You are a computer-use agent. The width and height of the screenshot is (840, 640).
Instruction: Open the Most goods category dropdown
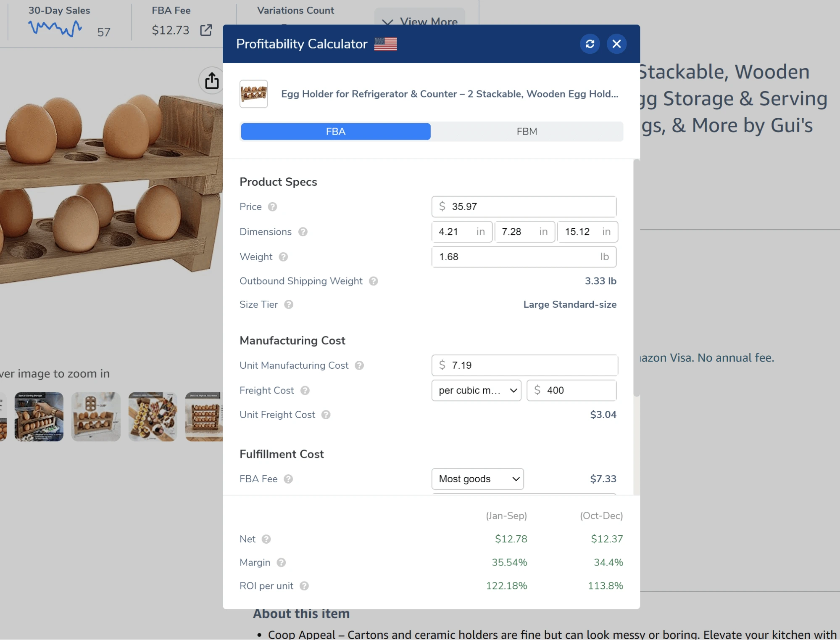(477, 479)
